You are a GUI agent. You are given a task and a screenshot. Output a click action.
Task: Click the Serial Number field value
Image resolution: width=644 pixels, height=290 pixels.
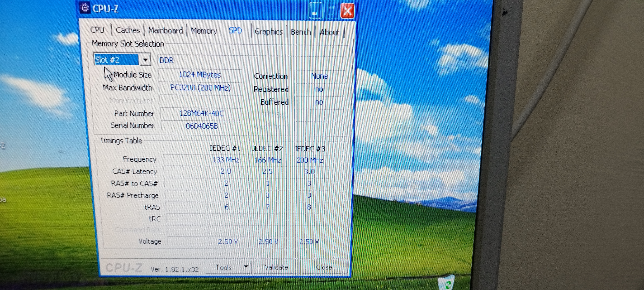202,126
